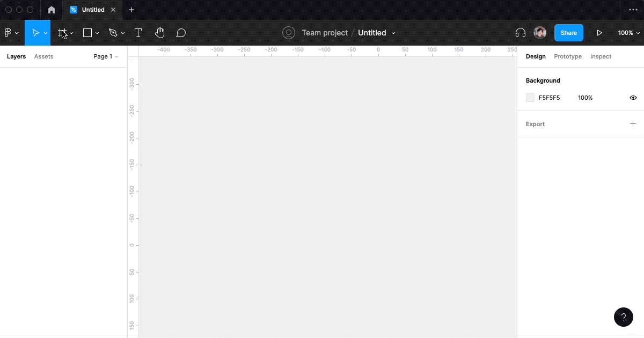The height and width of the screenshot is (338, 644).
Task: Click the Share button
Action: click(569, 33)
